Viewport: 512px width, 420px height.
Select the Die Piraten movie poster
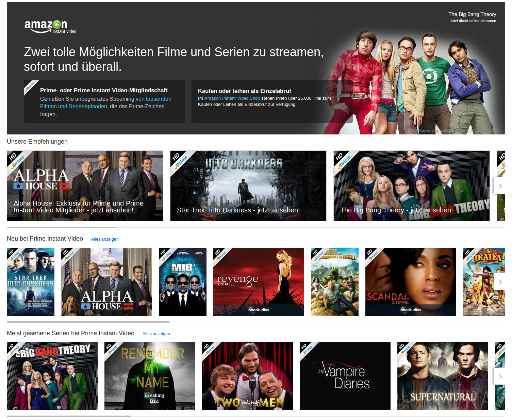[x=484, y=282]
